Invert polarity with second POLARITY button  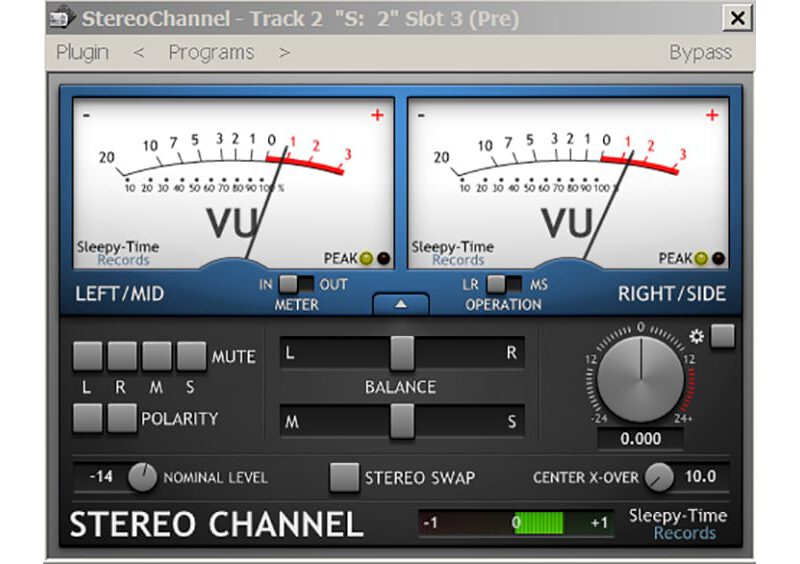point(122,418)
